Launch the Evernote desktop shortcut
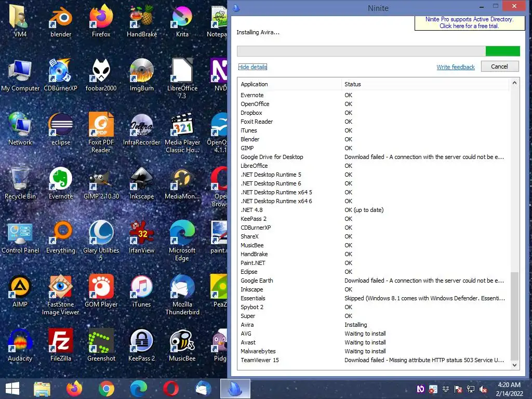 pos(61,183)
